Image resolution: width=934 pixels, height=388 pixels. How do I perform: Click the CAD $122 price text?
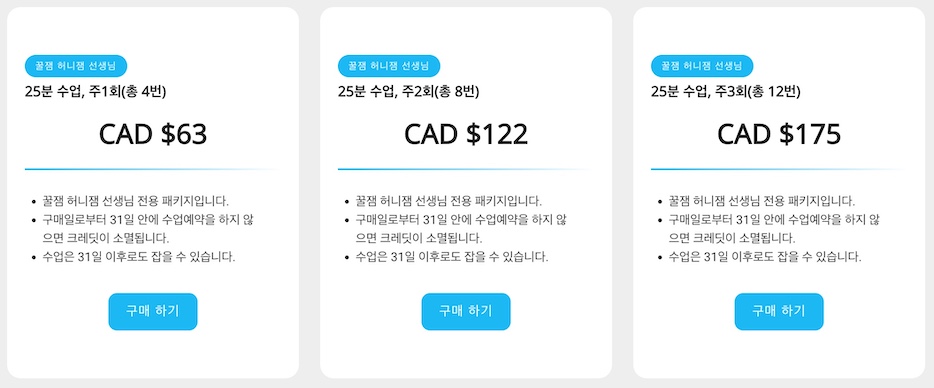(466, 134)
